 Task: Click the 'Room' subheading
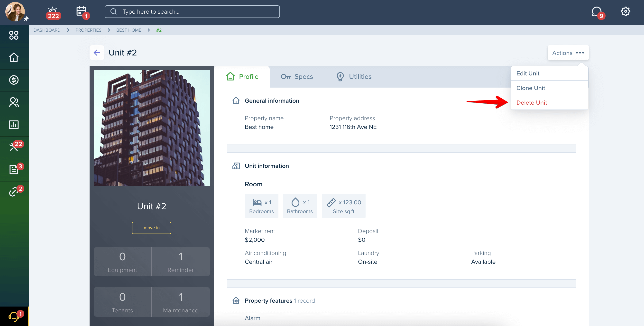254,184
